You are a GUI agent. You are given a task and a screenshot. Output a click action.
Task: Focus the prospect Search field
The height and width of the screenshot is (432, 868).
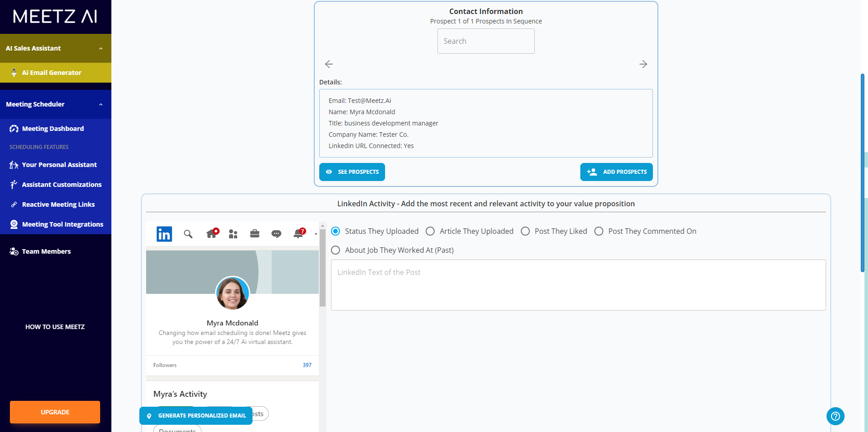(x=486, y=41)
